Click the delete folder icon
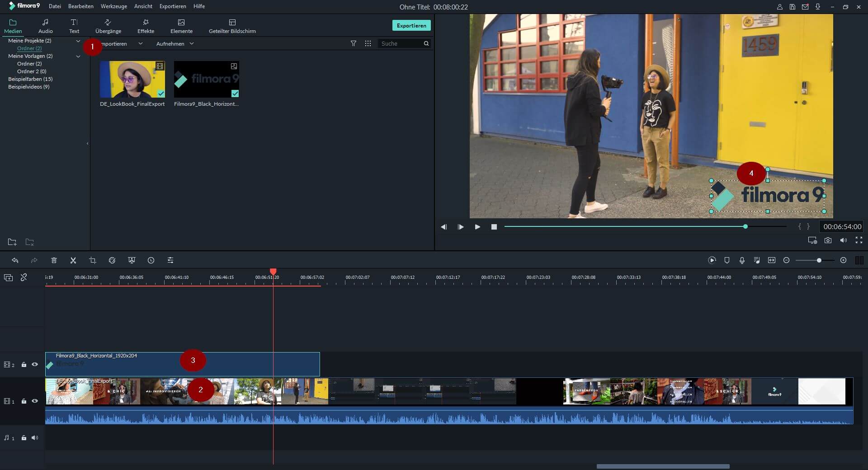The image size is (868, 470). pyautogui.click(x=29, y=242)
